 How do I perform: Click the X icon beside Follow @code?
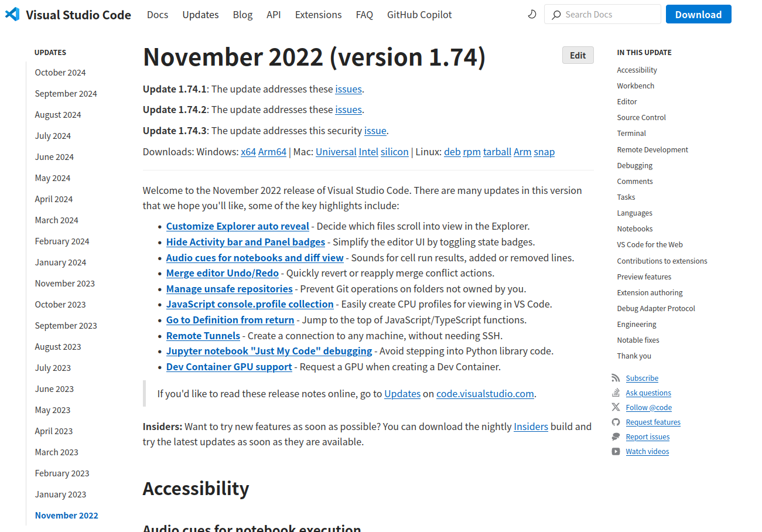pos(616,407)
